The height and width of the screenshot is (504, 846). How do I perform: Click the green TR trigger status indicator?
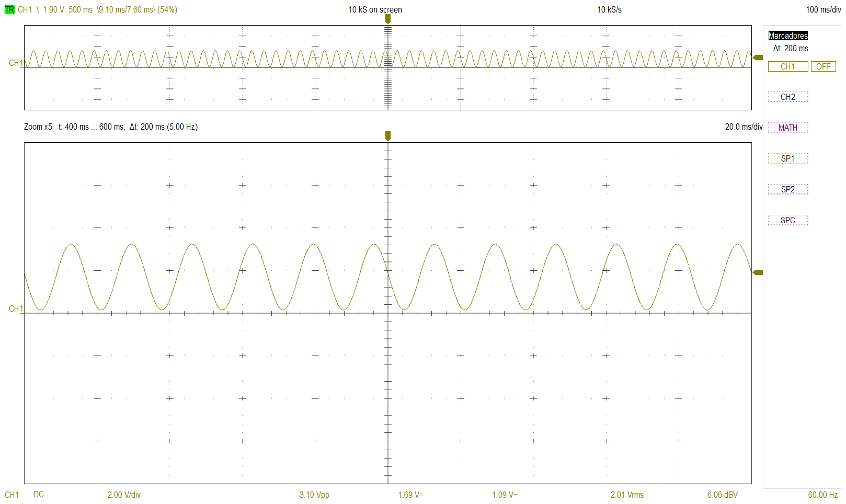point(9,9)
